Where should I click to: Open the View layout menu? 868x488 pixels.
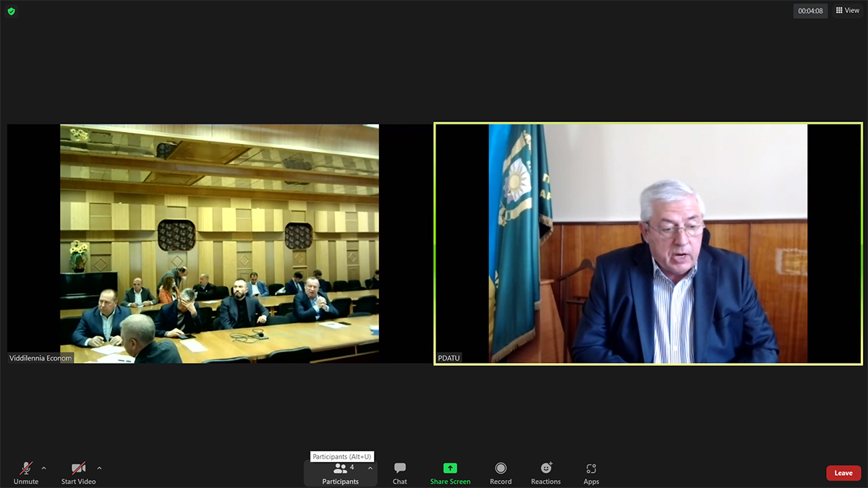pyautogui.click(x=848, y=11)
